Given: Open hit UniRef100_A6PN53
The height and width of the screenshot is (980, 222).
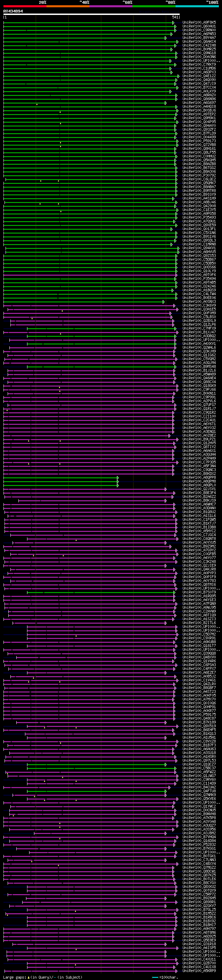Looking at the screenshot, I should [x=199, y=34].
